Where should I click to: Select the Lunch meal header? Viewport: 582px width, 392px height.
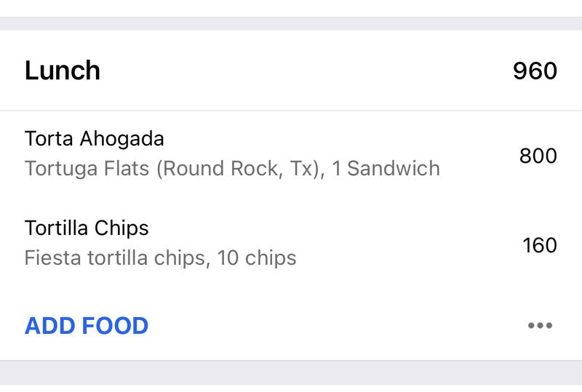click(x=63, y=71)
